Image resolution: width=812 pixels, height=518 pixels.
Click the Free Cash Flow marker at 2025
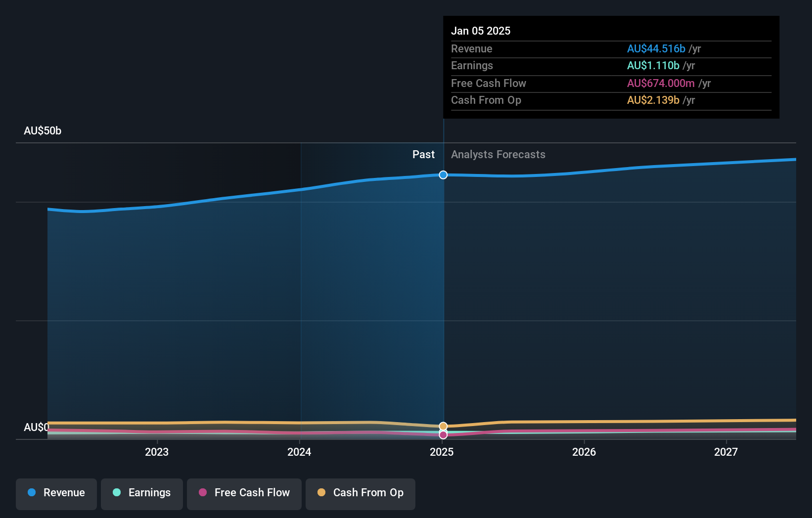coord(443,435)
